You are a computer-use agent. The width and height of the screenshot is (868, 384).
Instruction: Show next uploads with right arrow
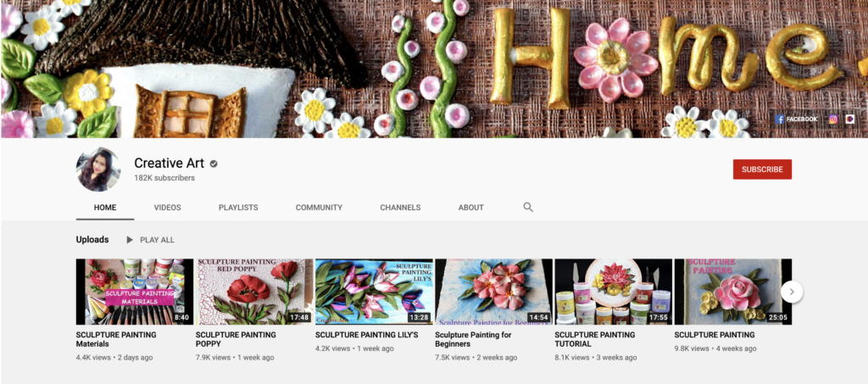(791, 292)
